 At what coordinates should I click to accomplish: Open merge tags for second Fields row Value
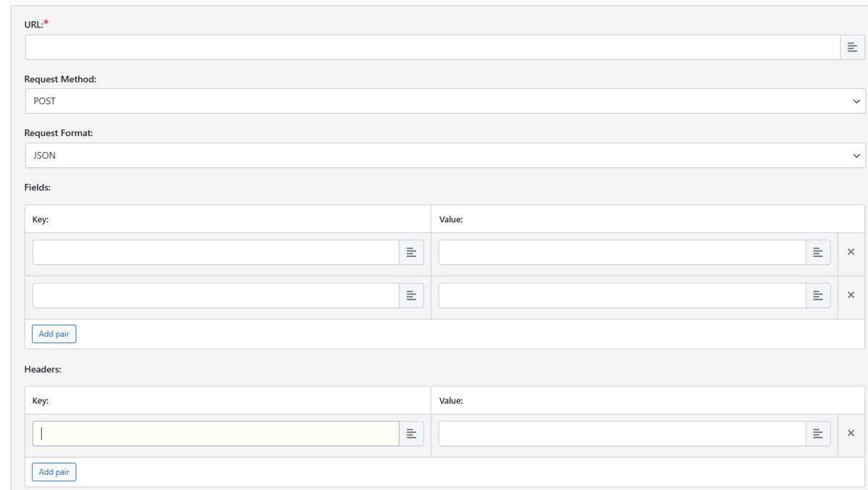click(817, 295)
